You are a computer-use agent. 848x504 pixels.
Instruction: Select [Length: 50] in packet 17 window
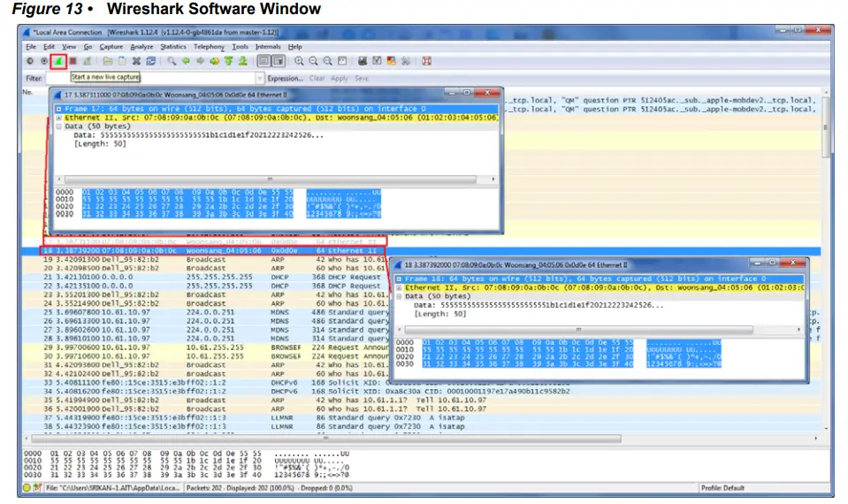click(100, 144)
